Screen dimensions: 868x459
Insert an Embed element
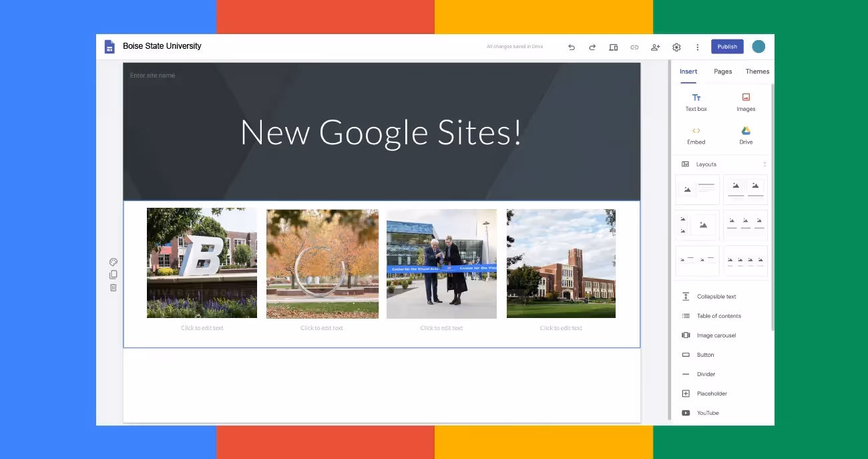coord(696,135)
